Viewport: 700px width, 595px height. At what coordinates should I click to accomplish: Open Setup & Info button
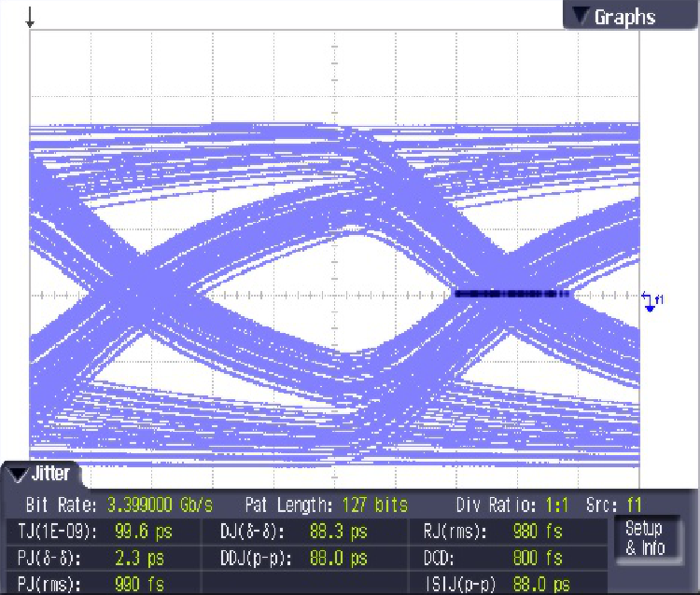click(x=647, y=538)
